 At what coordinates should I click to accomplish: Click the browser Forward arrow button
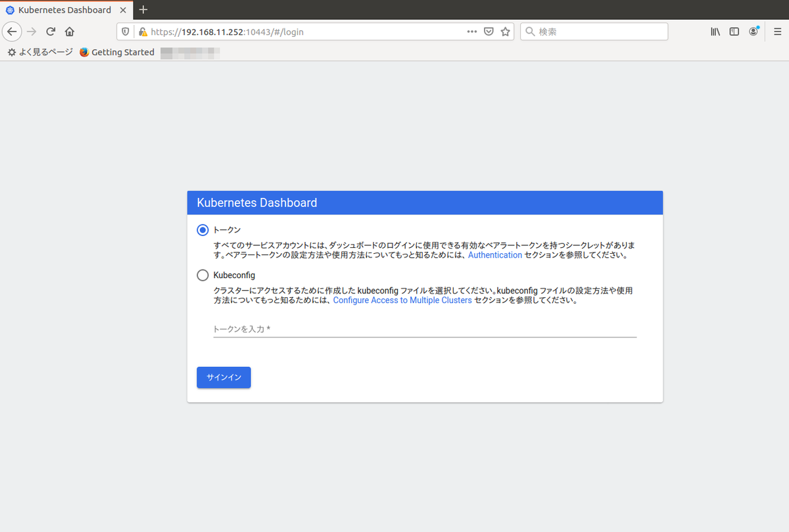32,32
